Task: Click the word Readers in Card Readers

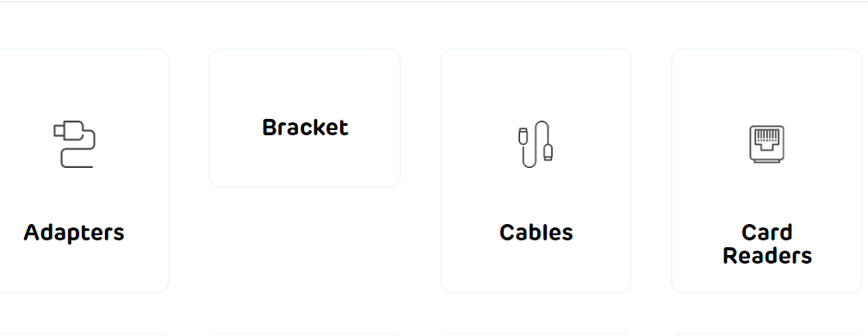Action: 767,256
